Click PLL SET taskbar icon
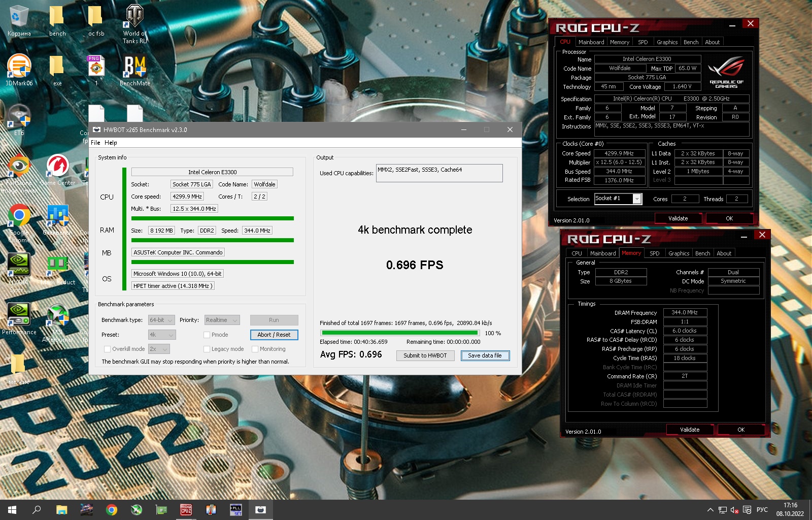Viewport: 812px width, 520px height. click(236, 510)
